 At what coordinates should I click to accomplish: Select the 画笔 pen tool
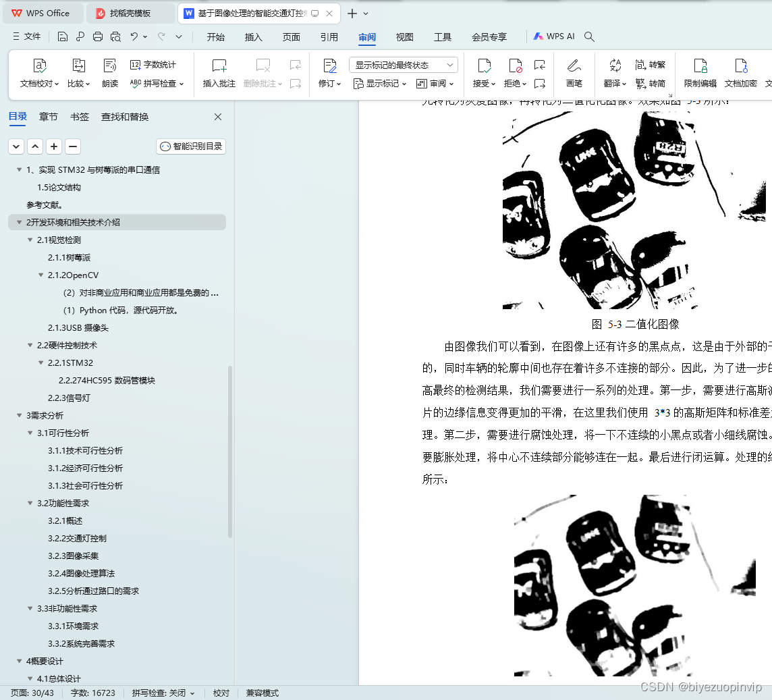tap(574, 73)
